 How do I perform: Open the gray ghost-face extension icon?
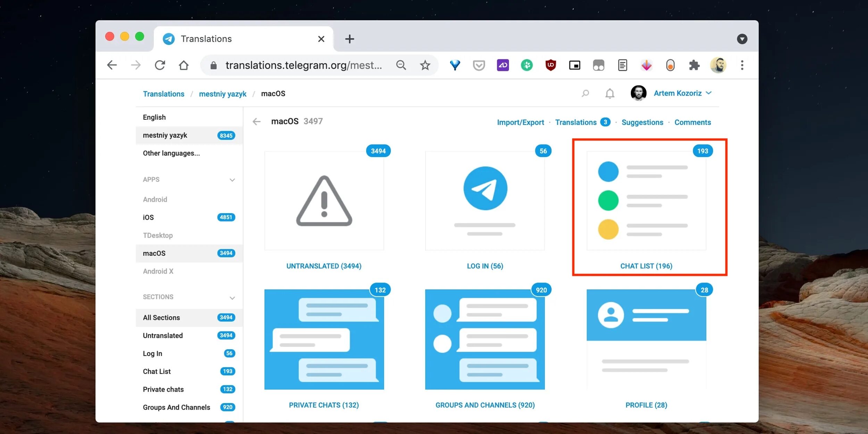599,65
